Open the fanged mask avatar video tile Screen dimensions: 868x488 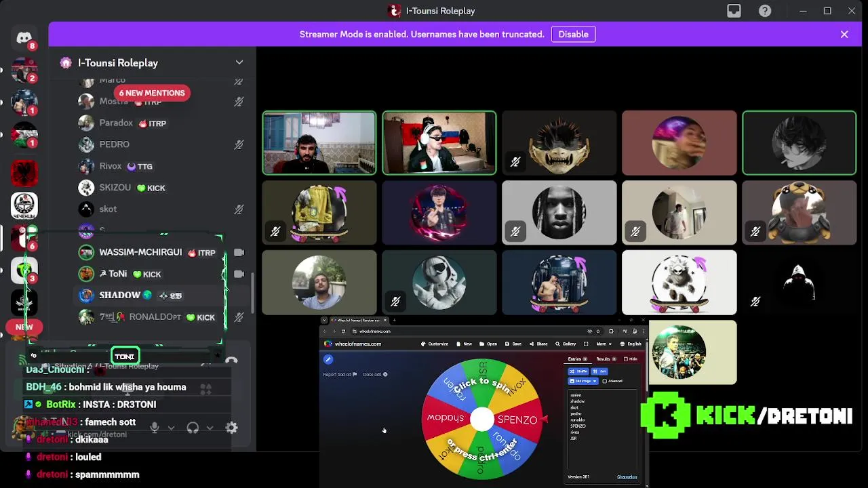point(559,143)
